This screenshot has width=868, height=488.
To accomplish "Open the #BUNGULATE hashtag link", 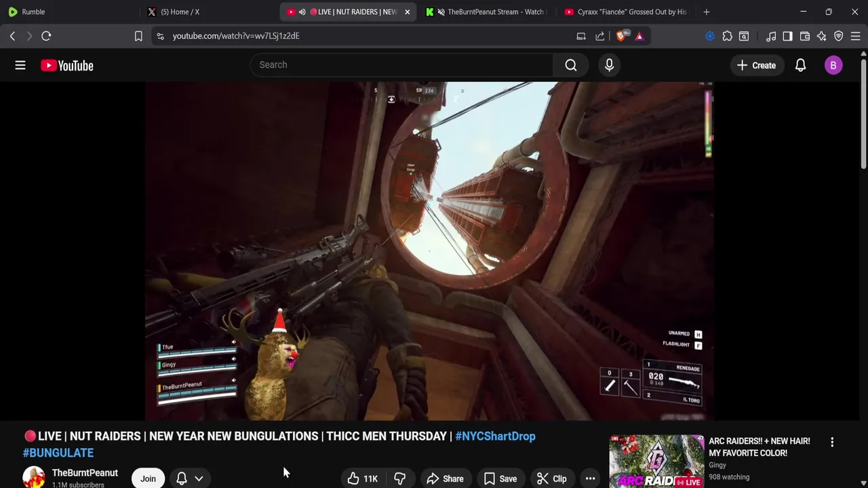I will click(x=58, y=453).
